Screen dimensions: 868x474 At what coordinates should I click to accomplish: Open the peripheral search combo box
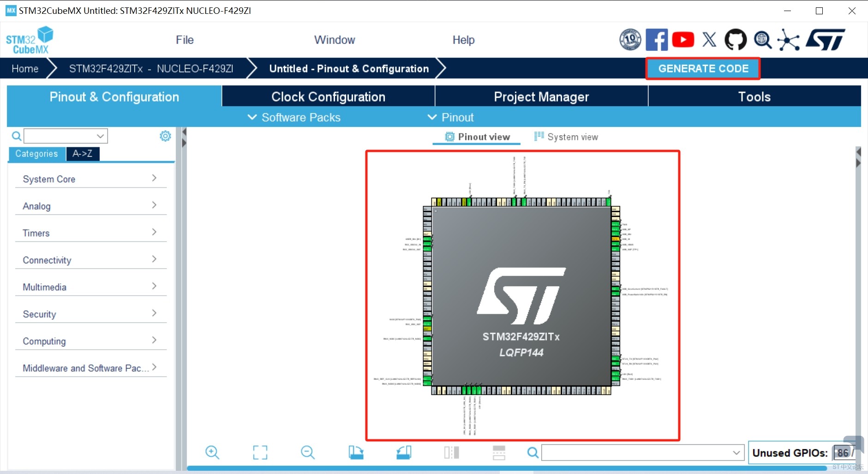pyautogui.click(x=66, y=136)
